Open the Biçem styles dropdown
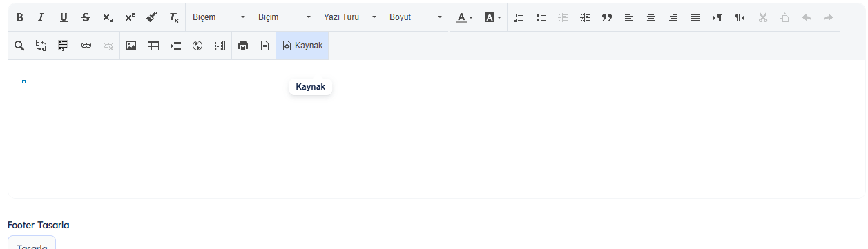 pyautogui.click(x=219, y=17)
